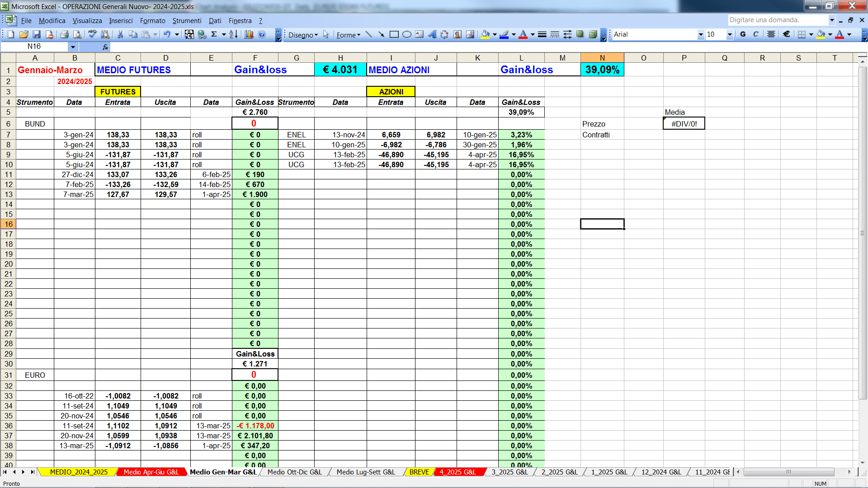This screenshot has height=488, width=868.
Task: Switch to 4_2025 G&L sheet tab
Action: pyautogui.click(x=458, y=472)
